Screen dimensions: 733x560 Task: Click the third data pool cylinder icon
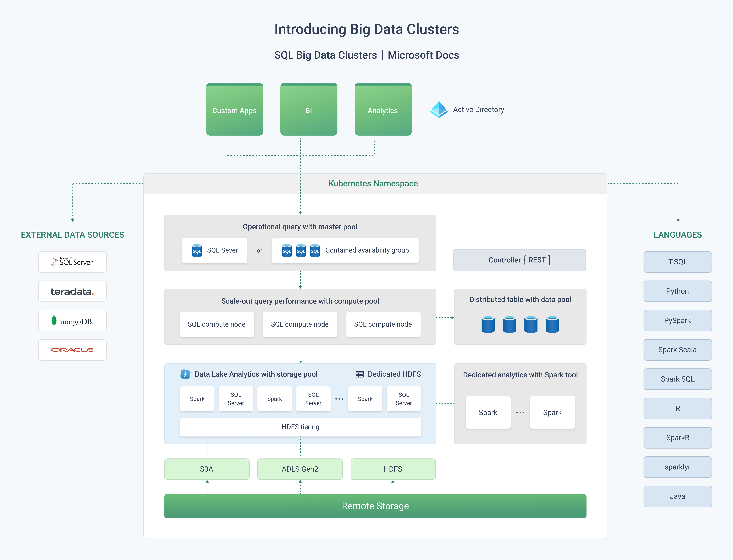[x=531, y=324]
